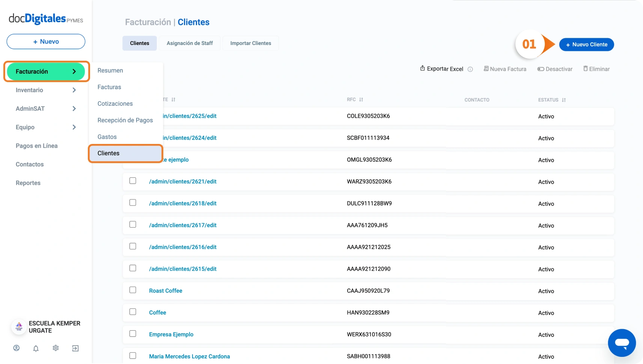
Task: Check the box for /admin/clientes/2617/edit
Action: tap(133, 224)
